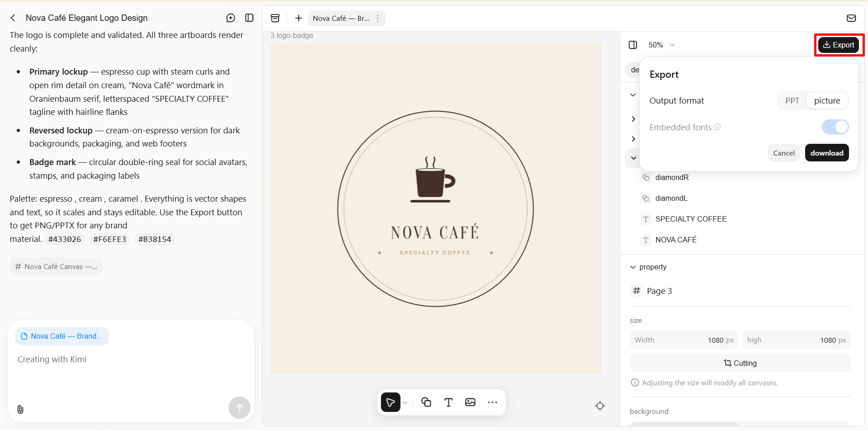
Task: Open the pointer tool options dropdown arrow
Action: point(405,402)
